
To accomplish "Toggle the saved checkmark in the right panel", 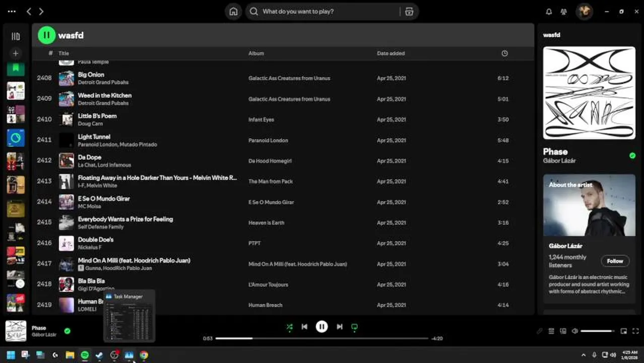I will 632,156.
